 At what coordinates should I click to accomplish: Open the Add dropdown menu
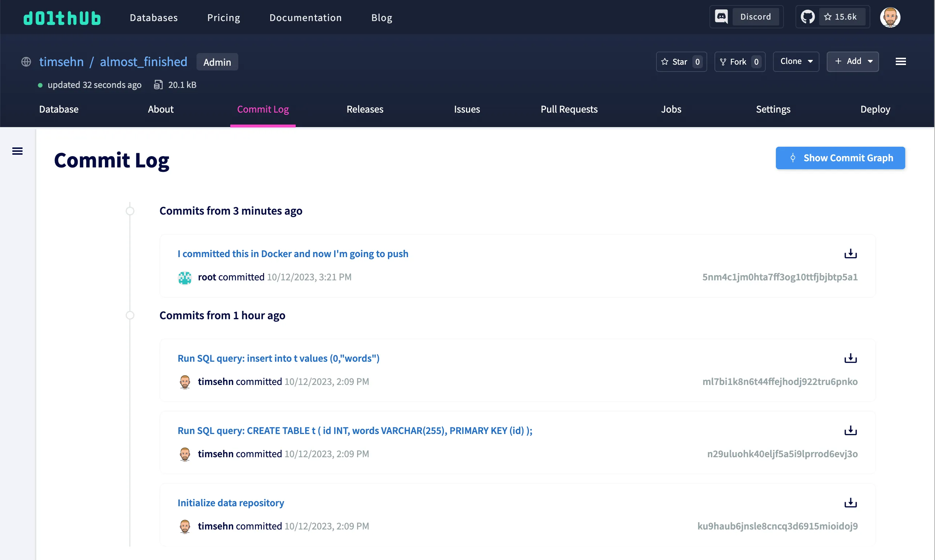[x=853, y=61]
